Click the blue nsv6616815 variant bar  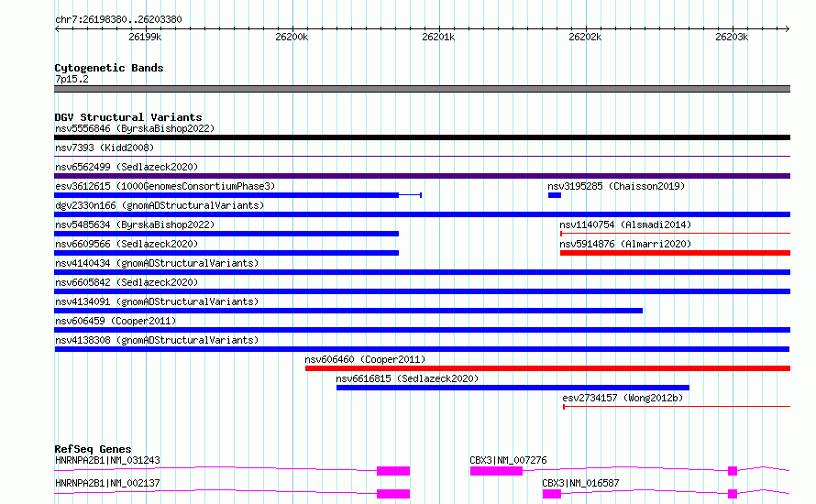click(x=513, y=388)
